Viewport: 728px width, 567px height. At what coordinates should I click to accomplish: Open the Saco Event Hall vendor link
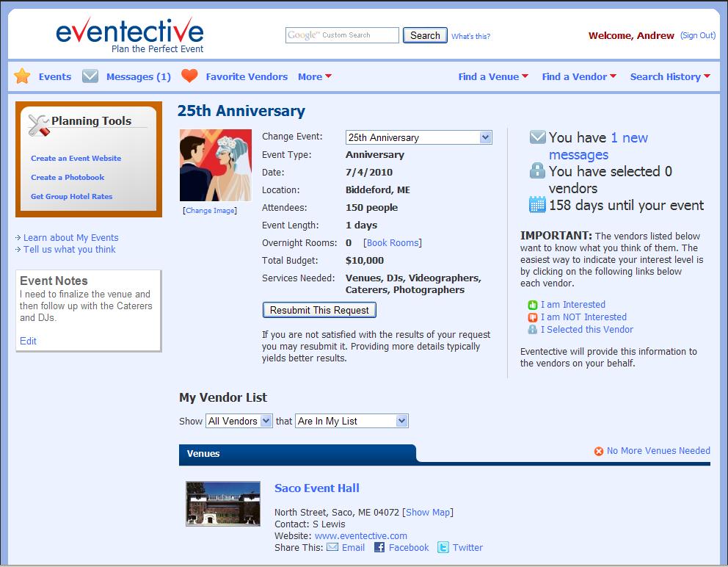click(317, 488)
